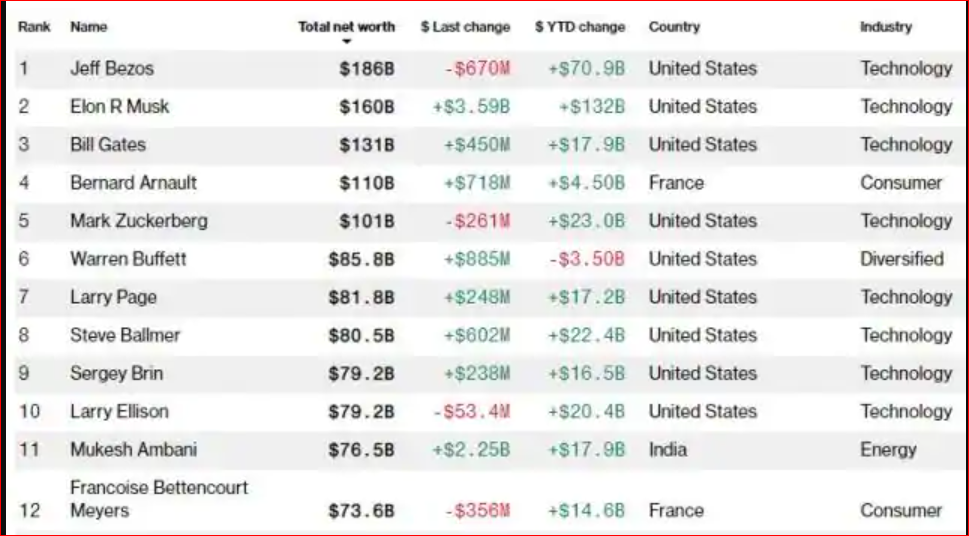This screenshot has height=536, width=969.
Task: Open Larry Page's profile
Action: pyautogui.click(x=113, y=297)
